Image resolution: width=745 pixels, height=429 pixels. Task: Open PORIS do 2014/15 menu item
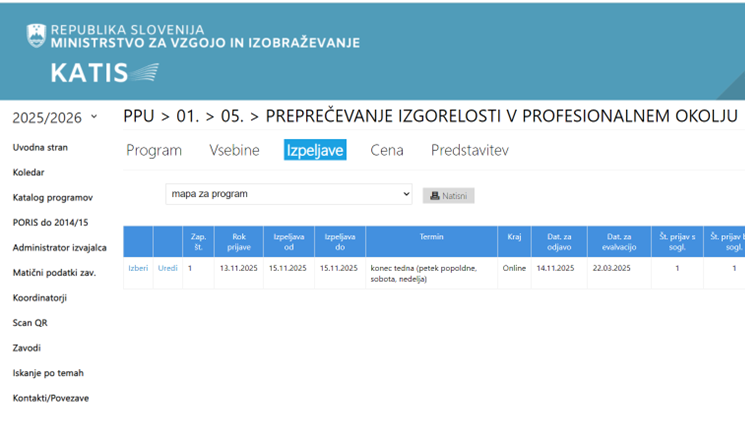coord(50,222)
